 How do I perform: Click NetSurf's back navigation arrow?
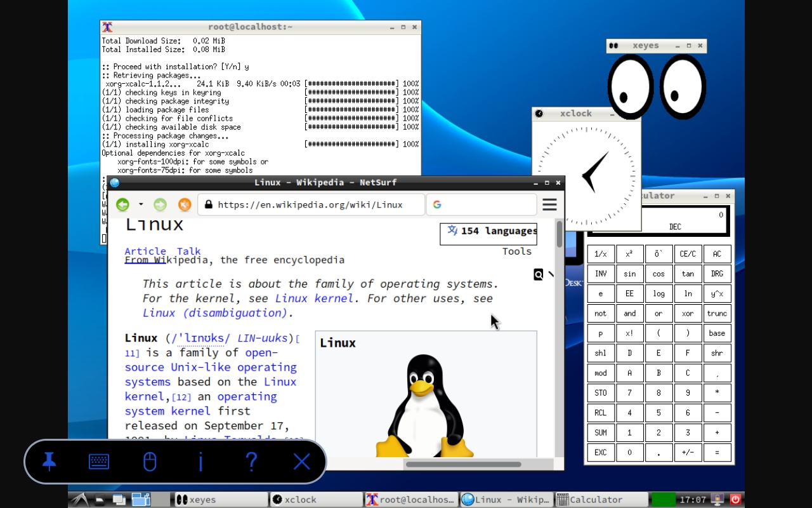point(122,204)
